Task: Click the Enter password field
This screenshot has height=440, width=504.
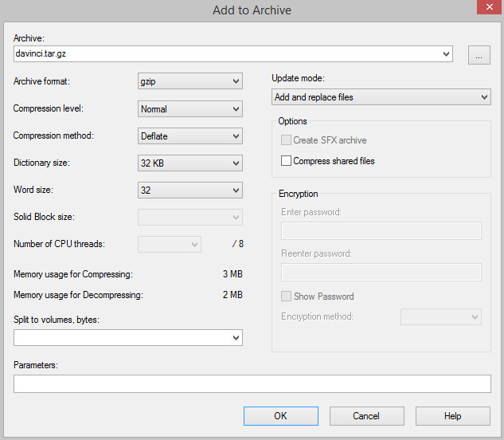Action: click(381, 231)
